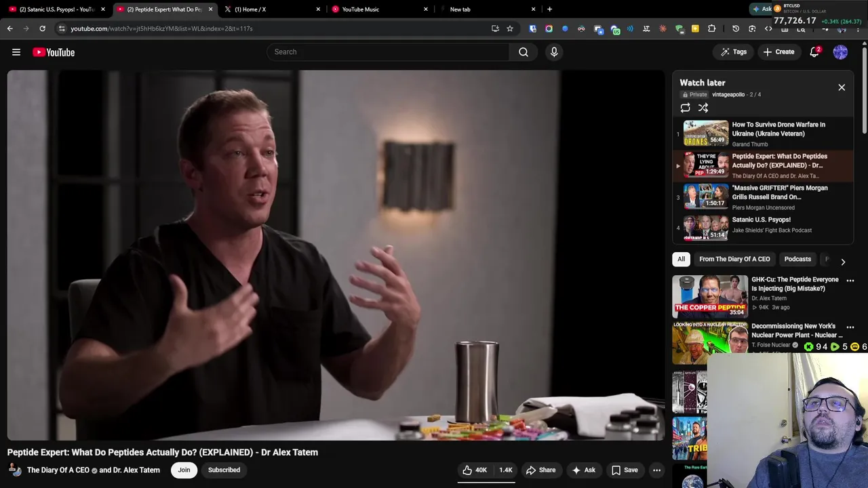Select the Podcasts filter chip
Screen dimensions: 868x488
pos(797,259)
